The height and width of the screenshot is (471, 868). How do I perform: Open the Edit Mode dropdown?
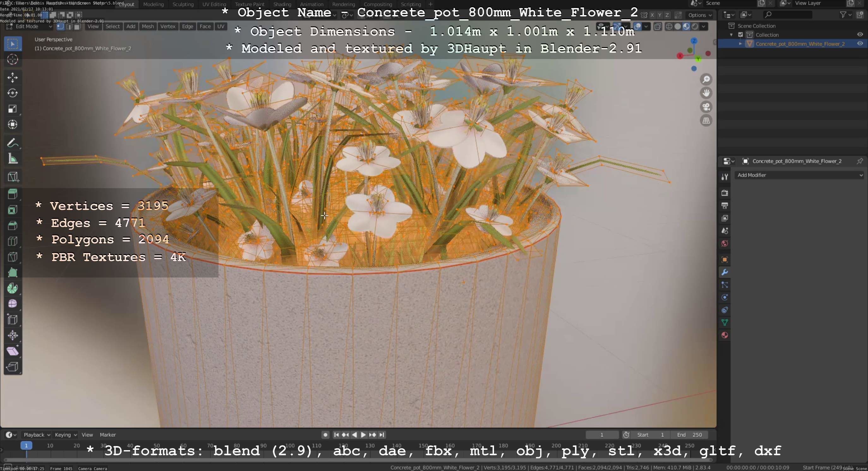pyautogui.click(x=29, y=27)
